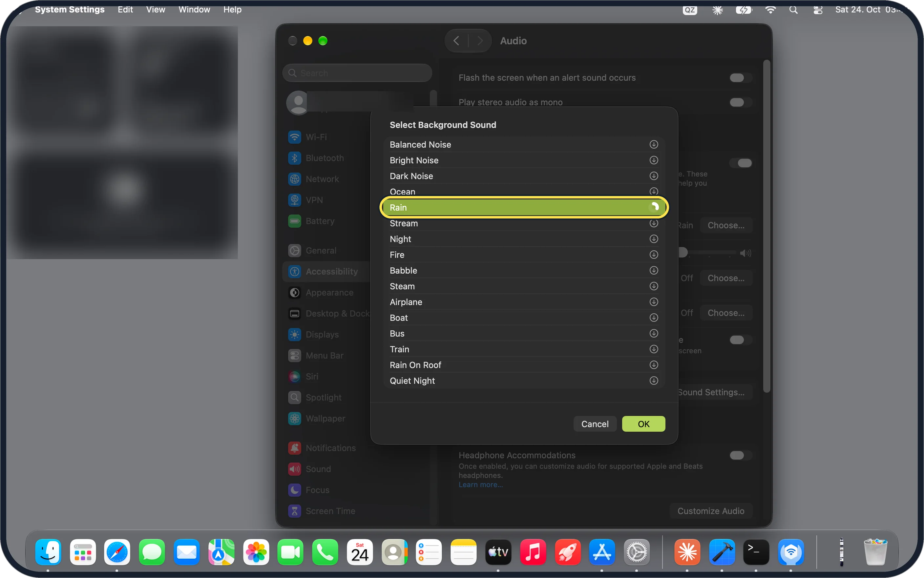Open Terminal from the Dock
The width and height of the screenshot is (924, 578).
(756, 552)
